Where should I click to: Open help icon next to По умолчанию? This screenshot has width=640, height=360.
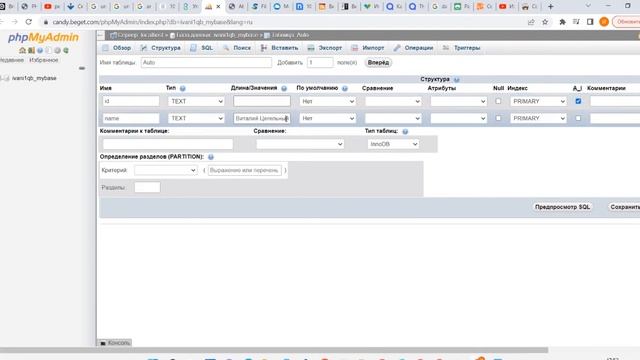point(345,88)
